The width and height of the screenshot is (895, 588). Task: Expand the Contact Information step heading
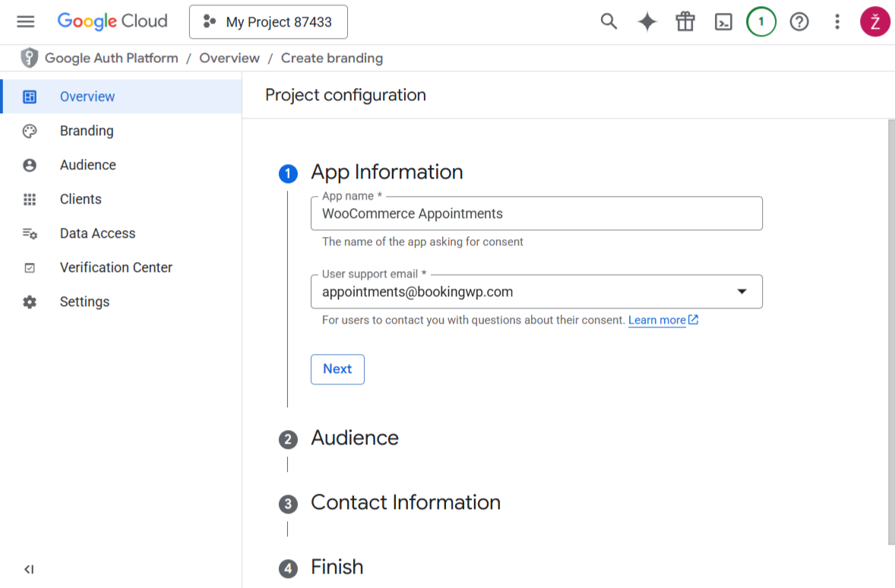405,502
